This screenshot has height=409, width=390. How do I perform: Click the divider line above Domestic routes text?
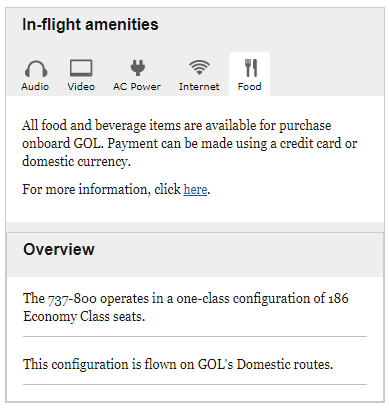point(195,337)
